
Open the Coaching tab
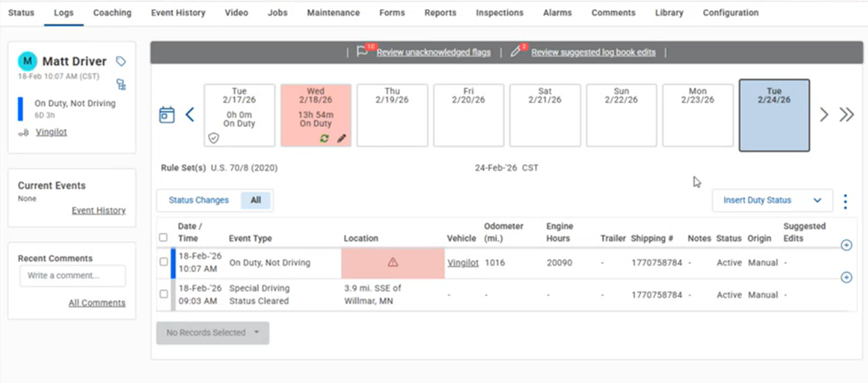pos(112,13)
